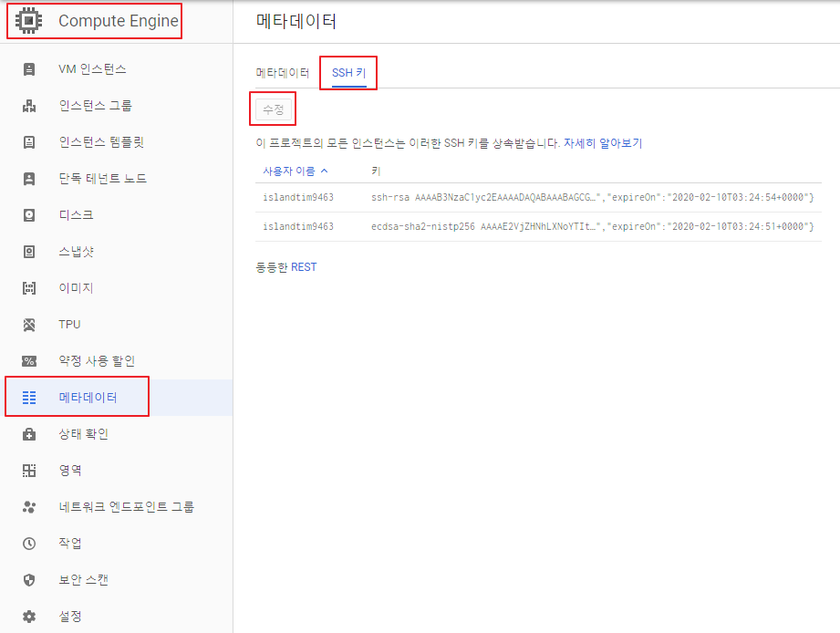Click islandtim9463 in the ssh-rsa row
Image resolution: width=840 pixels, height=633 pixels.
click(298, 197)
